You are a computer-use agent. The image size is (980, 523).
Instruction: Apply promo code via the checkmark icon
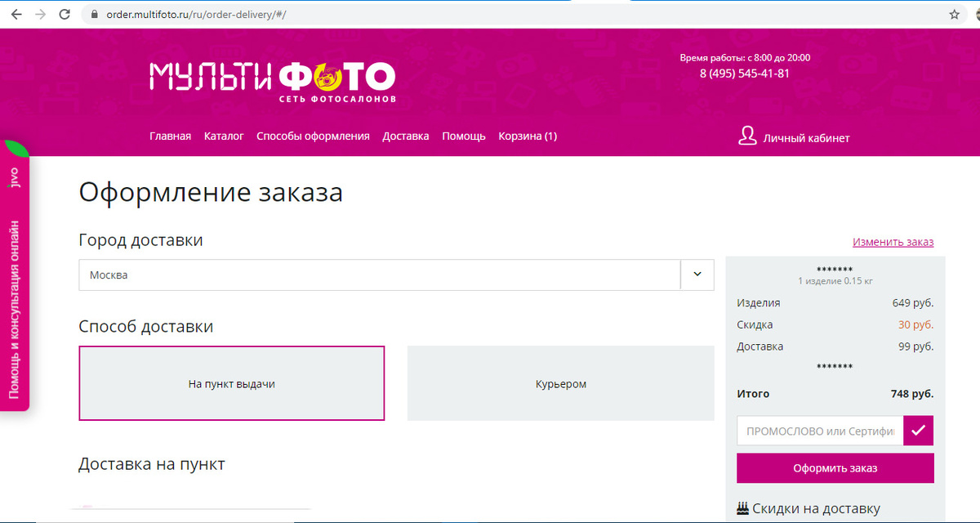(918, 431)
